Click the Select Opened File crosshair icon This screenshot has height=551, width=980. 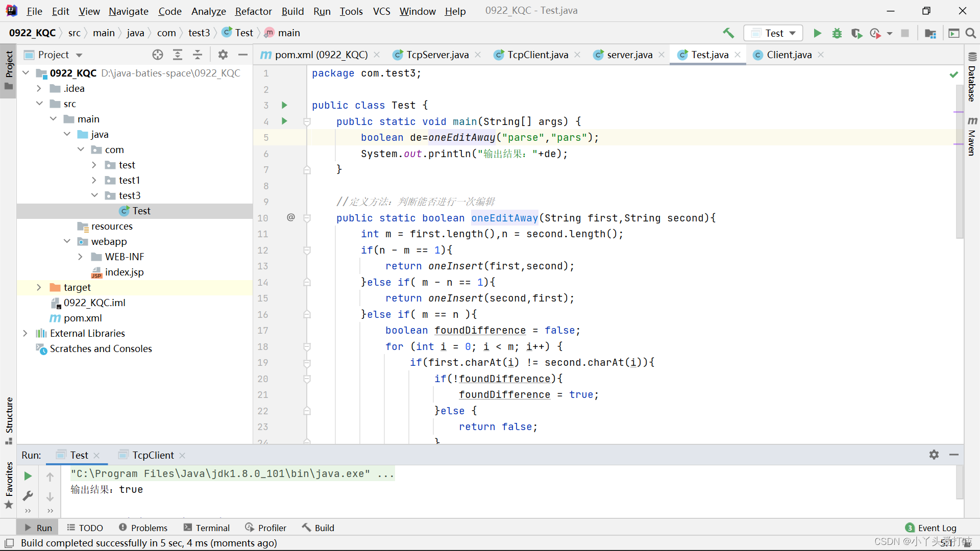pos(158,55)
